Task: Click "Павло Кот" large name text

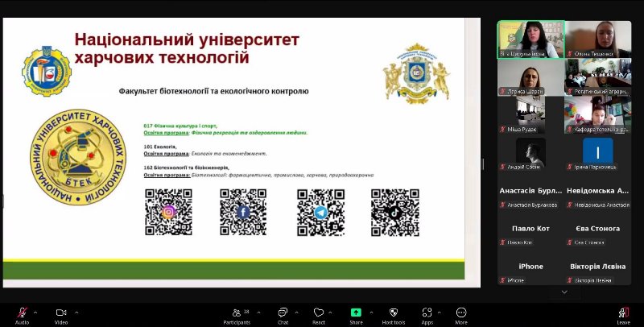Action: [530, 229]
